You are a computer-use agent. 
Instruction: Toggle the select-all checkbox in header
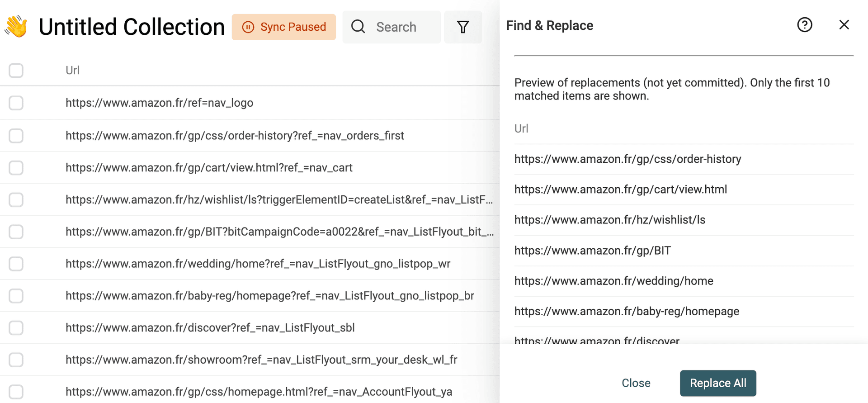(x=16, y=71)
